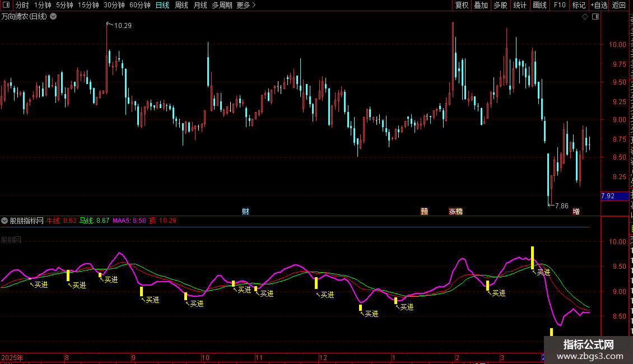Click month 9 on the time axis
Image resolution: width=633 pixels, height=364 pixels.
pos(134,357)
